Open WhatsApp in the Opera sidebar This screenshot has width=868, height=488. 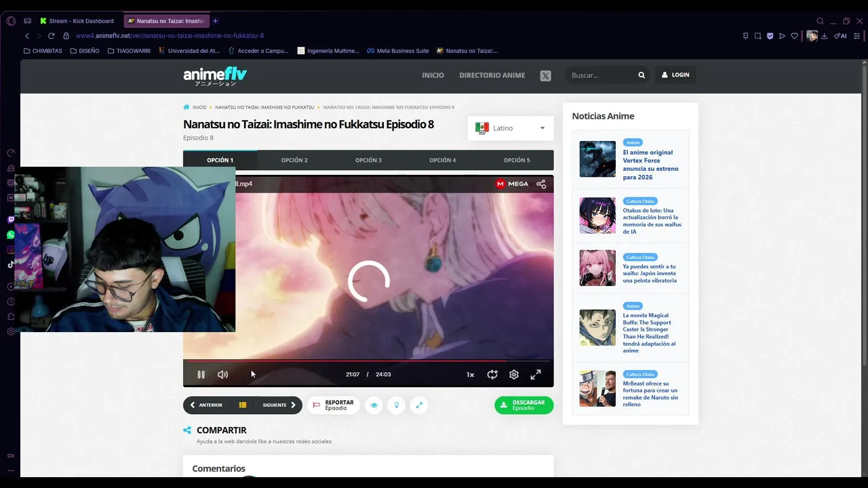click(x=10, y=235)
